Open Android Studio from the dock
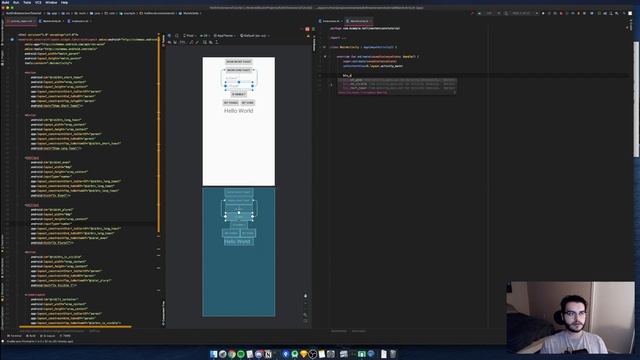The height and width of the screenshot is (360, 640). (x=295, y=354)
